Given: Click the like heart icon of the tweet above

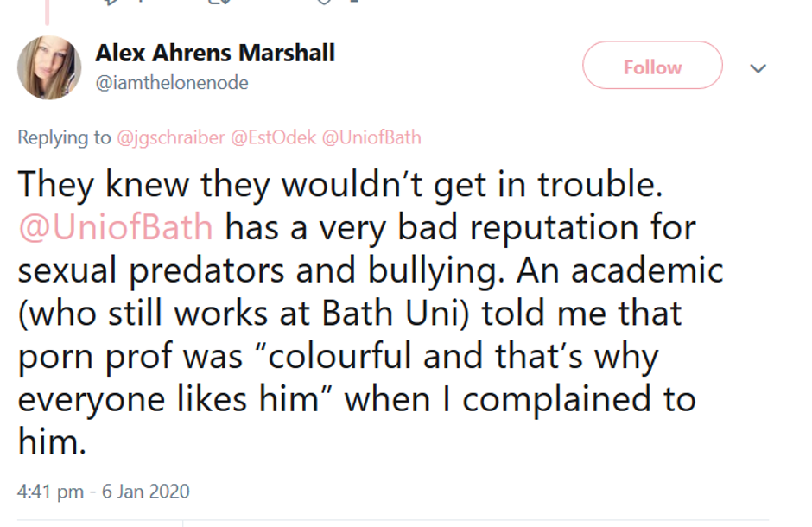Looking at the screenshot, I should pos(325,2).
